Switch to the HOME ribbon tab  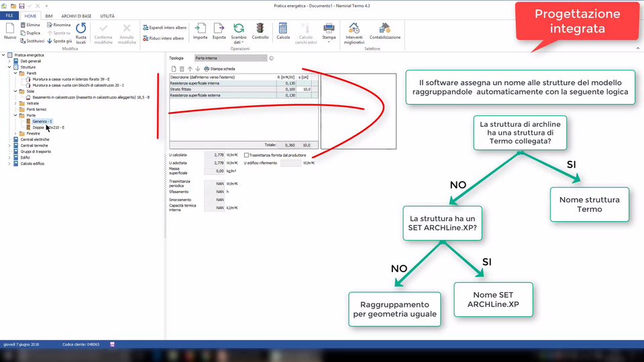pyautogui.click(x=30, y=16)
